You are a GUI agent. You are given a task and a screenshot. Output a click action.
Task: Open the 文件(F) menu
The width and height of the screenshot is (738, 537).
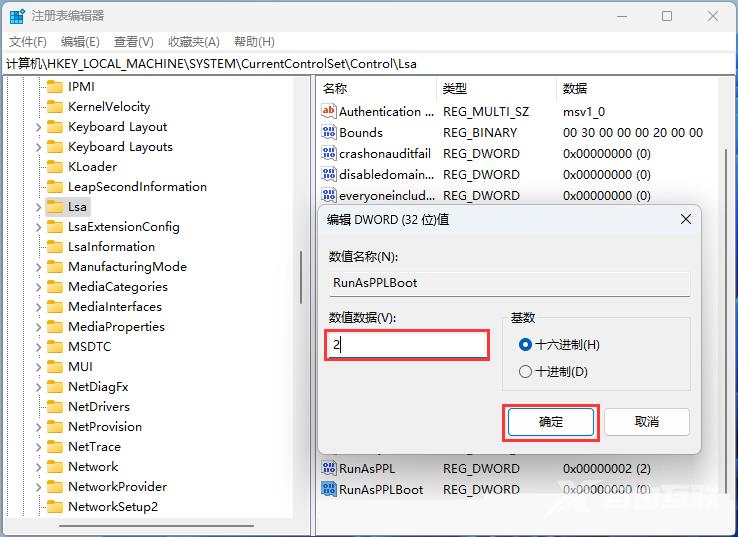point(28,42)
